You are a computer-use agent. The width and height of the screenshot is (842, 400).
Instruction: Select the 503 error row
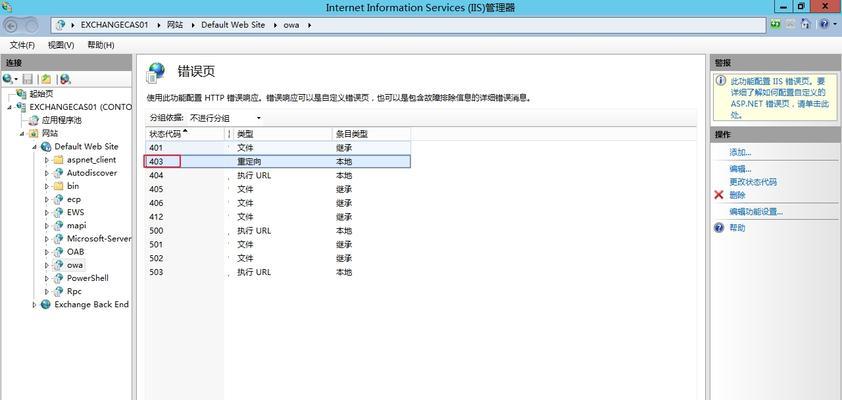click(278, 273)
